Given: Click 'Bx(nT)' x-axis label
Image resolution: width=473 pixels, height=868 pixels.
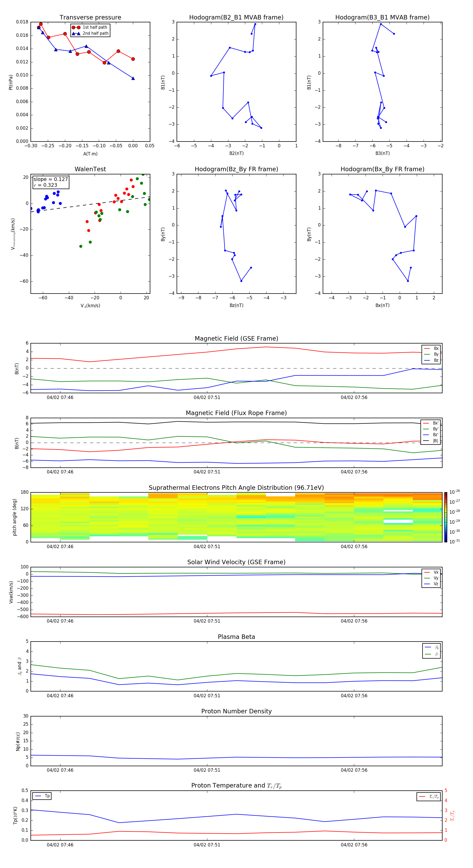Looking at the screenshot, I should (x=382, y=305).
